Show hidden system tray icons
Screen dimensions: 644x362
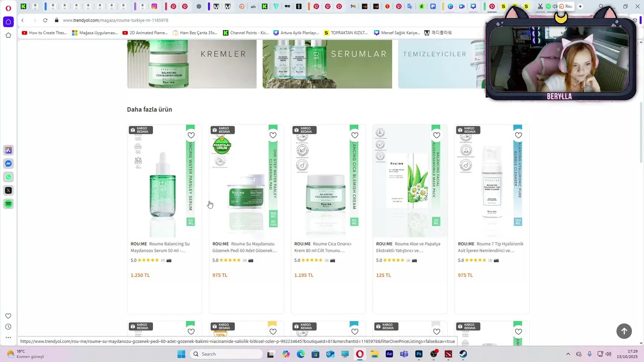(x=568, y=354)
